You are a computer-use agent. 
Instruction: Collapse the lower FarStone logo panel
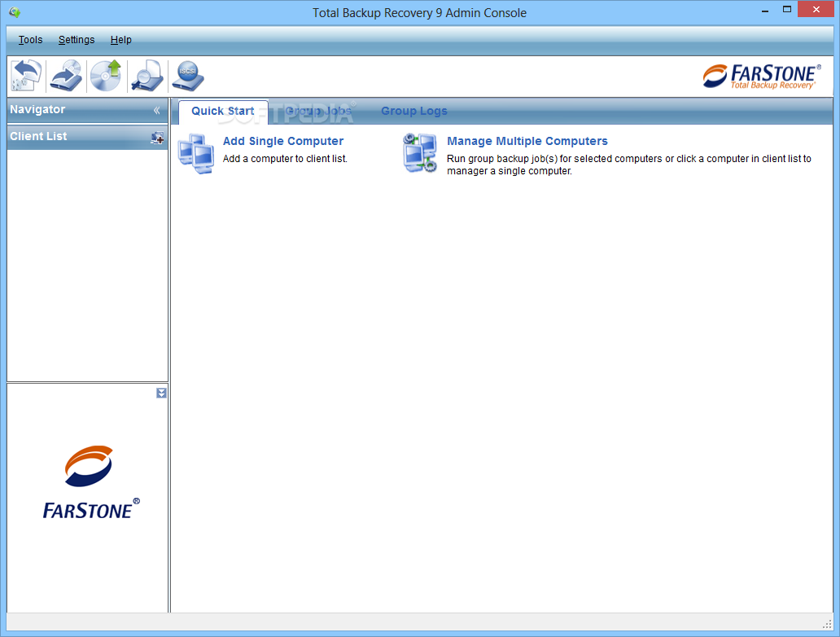pyautogui.click(x=161, y=393)
